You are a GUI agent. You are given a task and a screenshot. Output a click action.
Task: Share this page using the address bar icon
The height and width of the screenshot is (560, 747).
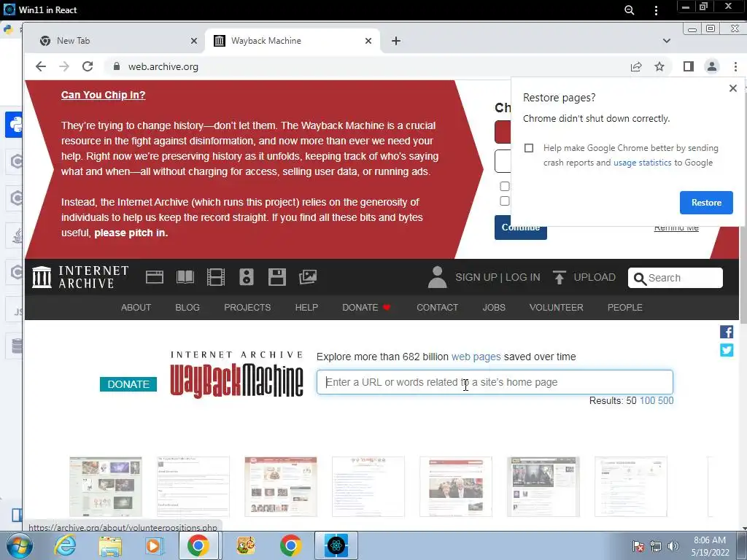[636, 66]
